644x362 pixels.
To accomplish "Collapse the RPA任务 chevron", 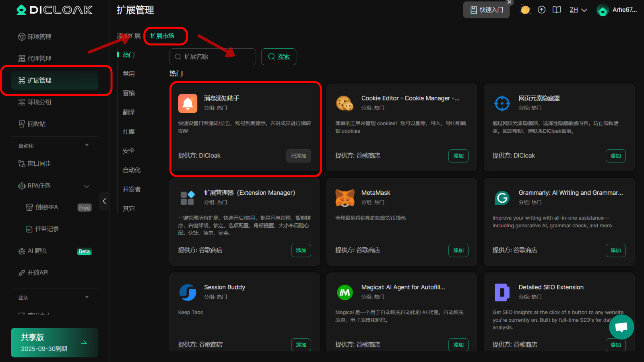I will (87, 186).
